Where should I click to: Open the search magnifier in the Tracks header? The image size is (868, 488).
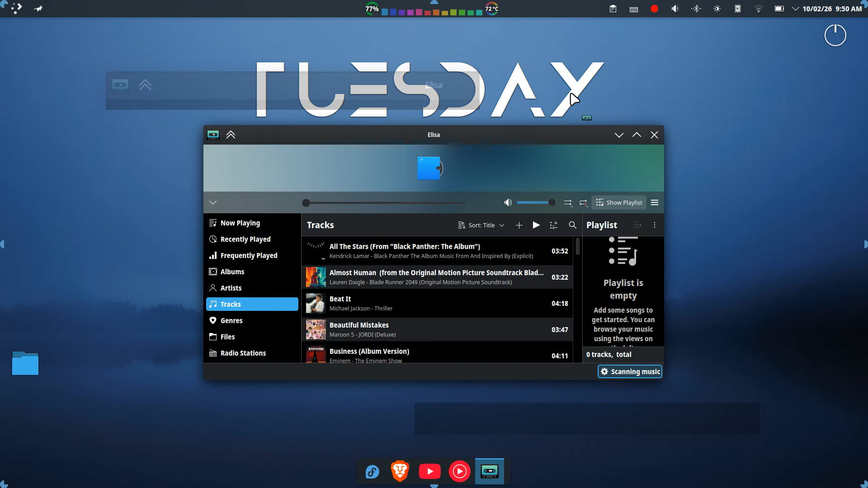pyautogui.click(x=572, y=225)
